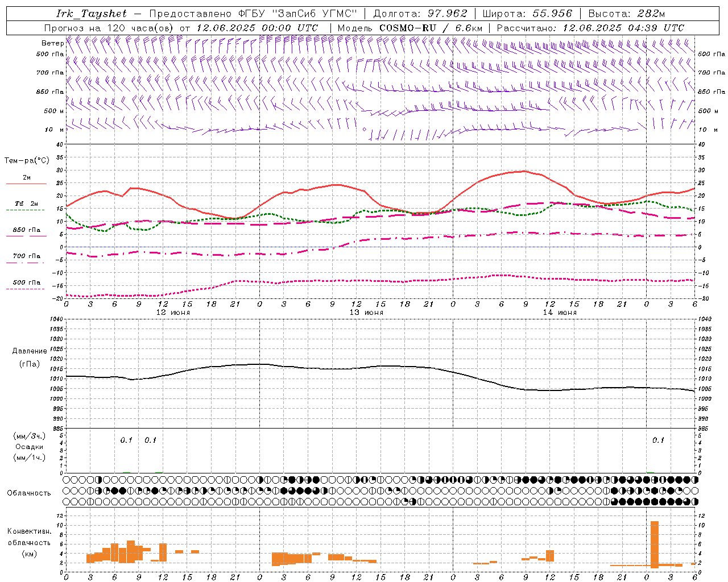Select the Прогноз на 120 часа(ов) text
The width and height of the screenshot is (728, 582).
(x=110, y=28)
